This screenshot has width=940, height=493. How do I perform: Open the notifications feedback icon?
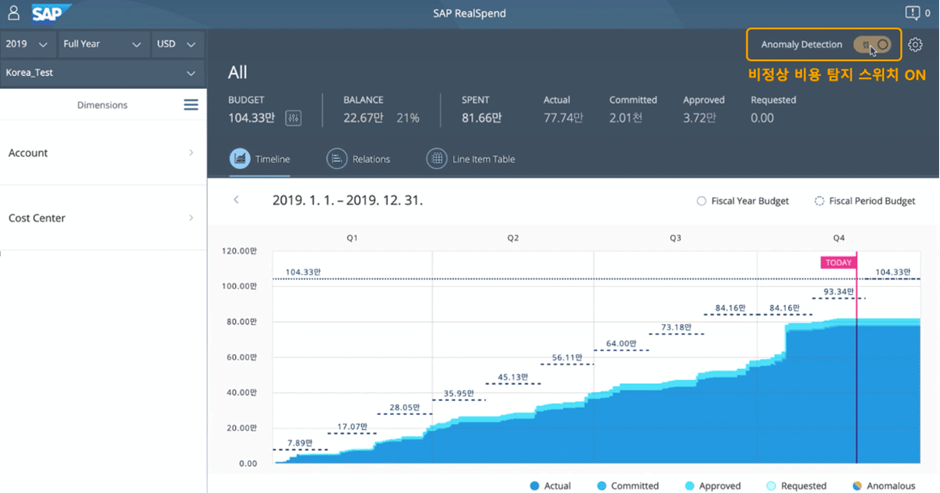point(912,13)
